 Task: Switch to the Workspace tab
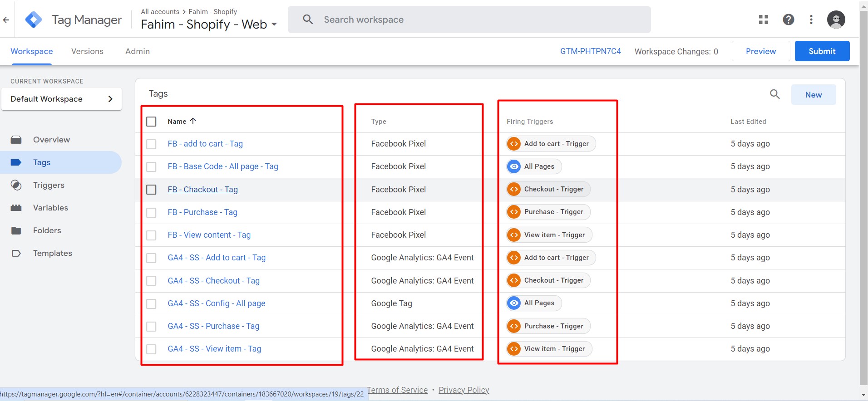(x=32, y=51)
